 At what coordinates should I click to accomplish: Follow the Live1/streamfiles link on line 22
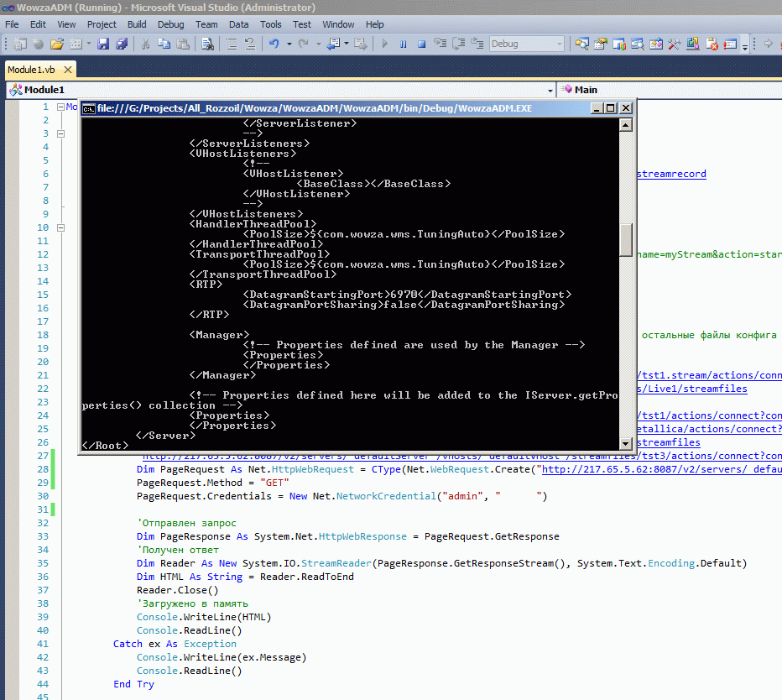coord(692,389)
